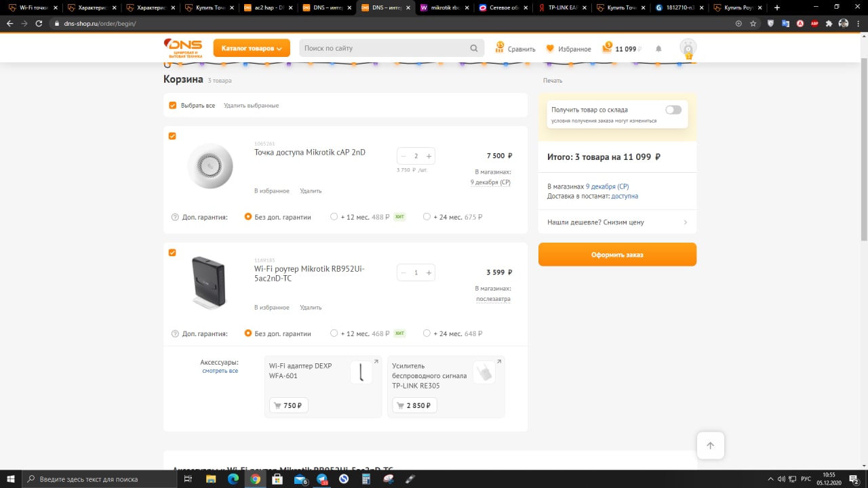Add RB952Ui router В избранное
Screen dimensions: 868x488
(x=272, y=308)
